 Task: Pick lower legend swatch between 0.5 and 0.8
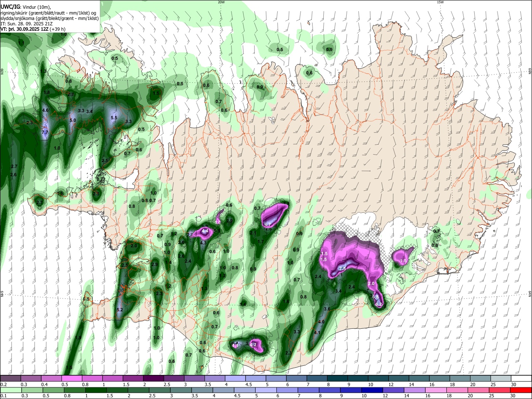pos(54,390)
